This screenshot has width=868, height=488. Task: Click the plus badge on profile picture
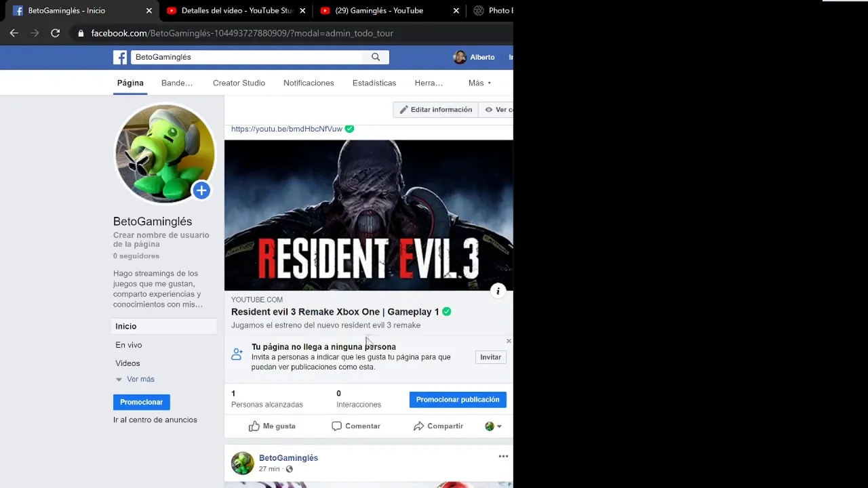[201, 190]
